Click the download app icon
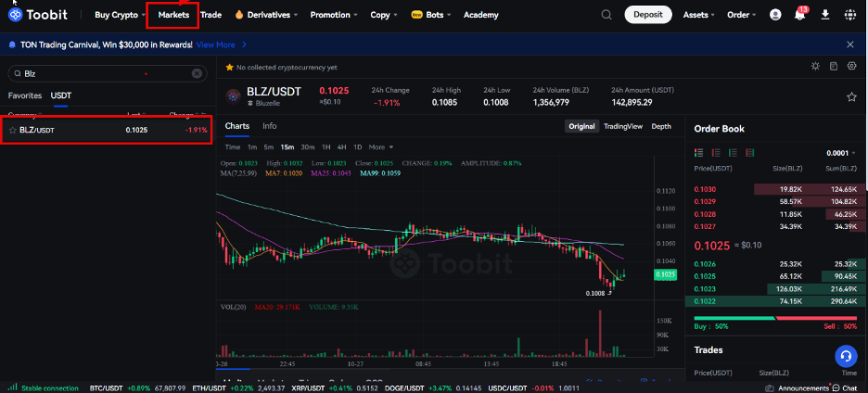Viewport: 868px width, 393px height. coord(824,15)
